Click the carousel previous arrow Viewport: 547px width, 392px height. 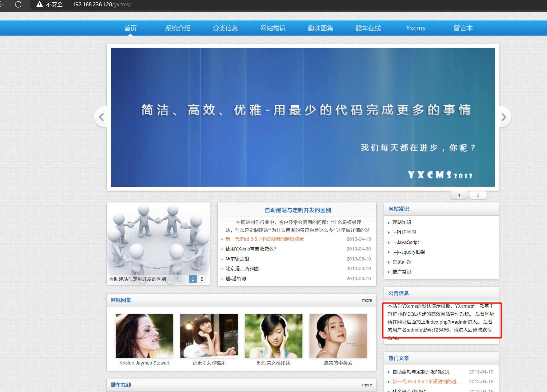(x=101, y=117)
